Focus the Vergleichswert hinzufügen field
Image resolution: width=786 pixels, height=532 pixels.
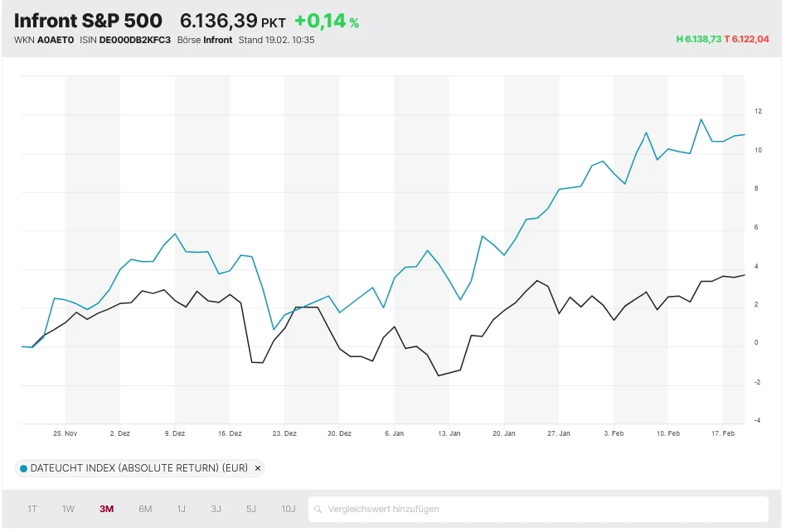(x=539, y=509)
